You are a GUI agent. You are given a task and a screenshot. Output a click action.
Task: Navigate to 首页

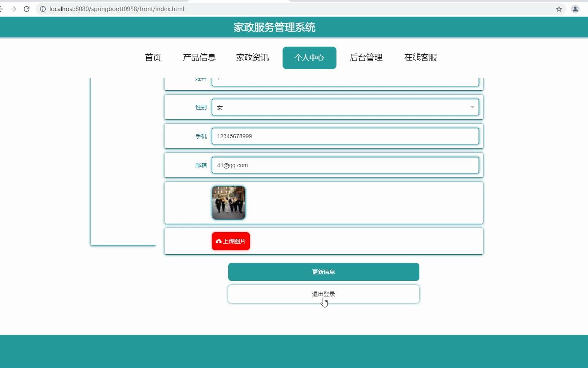click(153, 58)
